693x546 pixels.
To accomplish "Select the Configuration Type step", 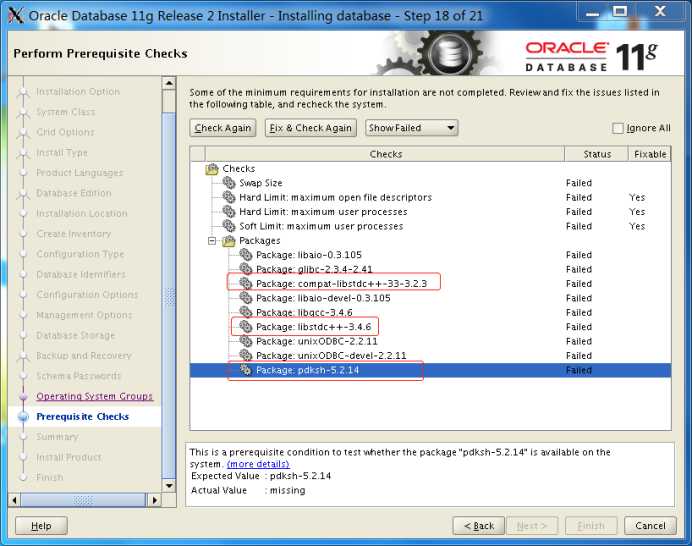I will (x=80, y=254).
